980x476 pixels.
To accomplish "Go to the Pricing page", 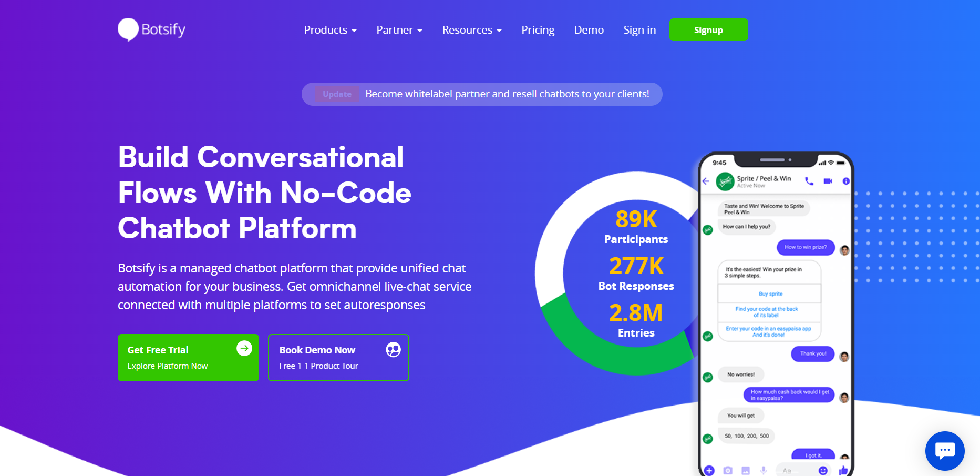I will (538, 30).
